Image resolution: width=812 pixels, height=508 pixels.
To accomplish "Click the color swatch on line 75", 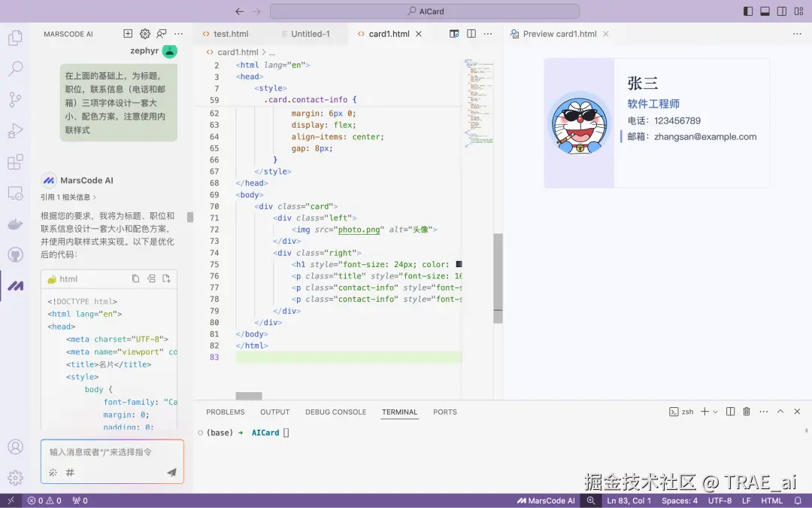I will [459, 264].
